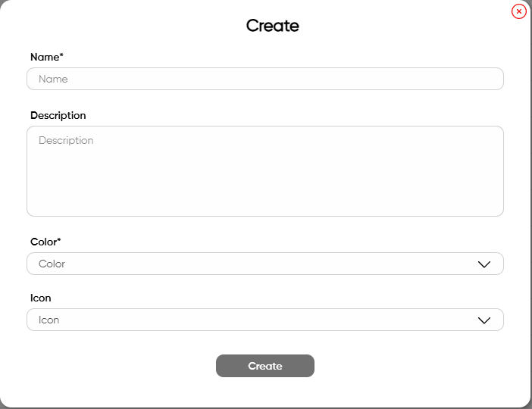Expand the Icon dropdown chevron arrow
This screenshot has width=532, height=409.
click(x=483, y=320)
